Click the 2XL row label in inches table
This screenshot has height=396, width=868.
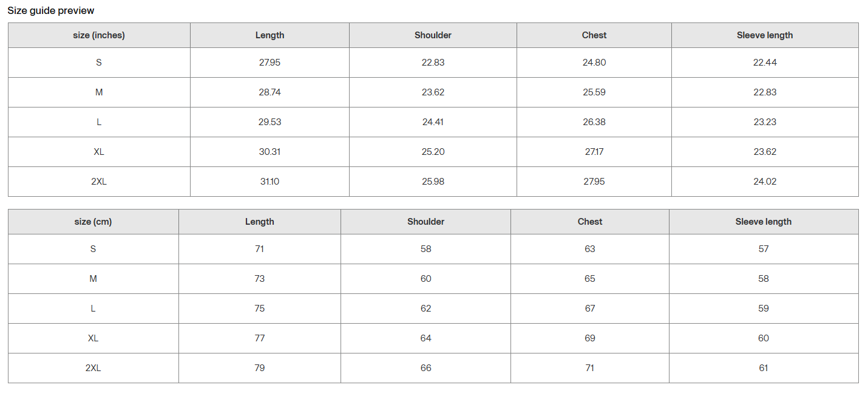pos(99,182)
